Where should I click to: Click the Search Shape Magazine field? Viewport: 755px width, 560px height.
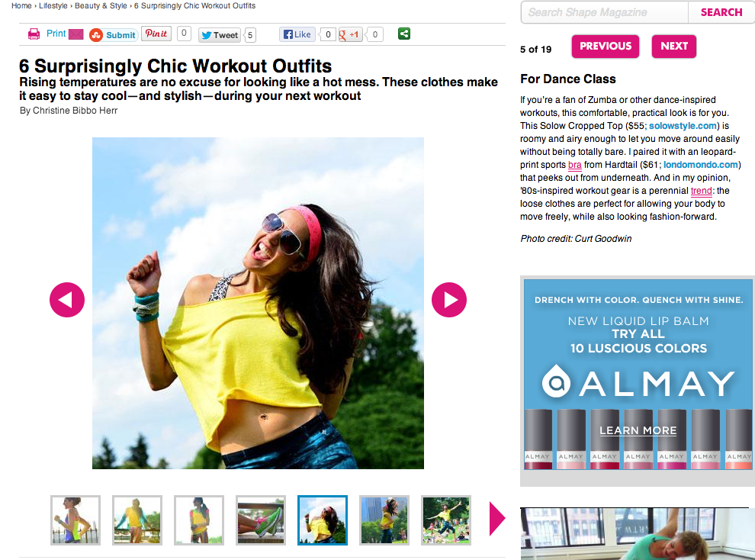pyautogui.click(x=605, y=12)
